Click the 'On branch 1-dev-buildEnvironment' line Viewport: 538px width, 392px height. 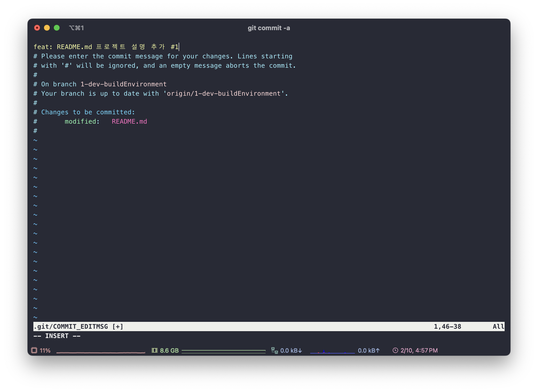point(100,84)
